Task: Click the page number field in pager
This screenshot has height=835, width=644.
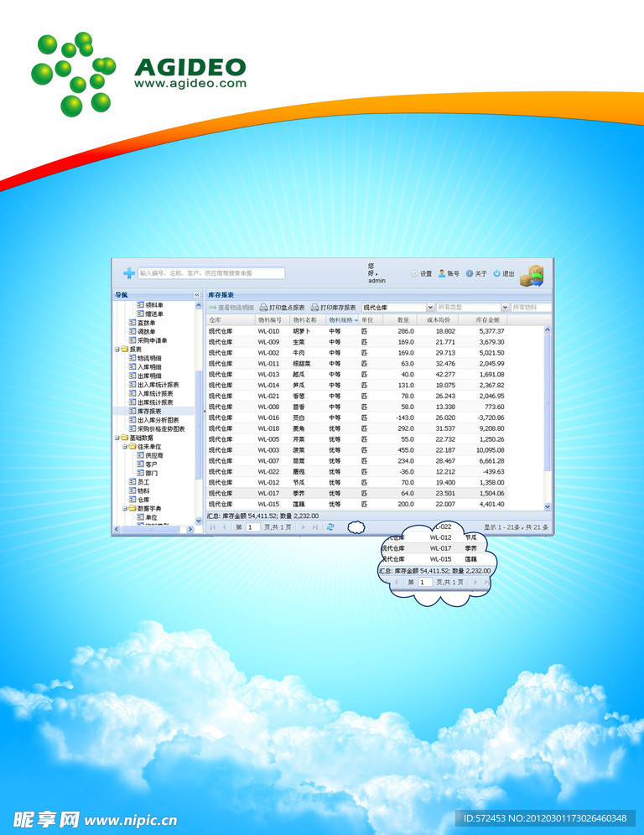Action: click(x=252, y=527)
